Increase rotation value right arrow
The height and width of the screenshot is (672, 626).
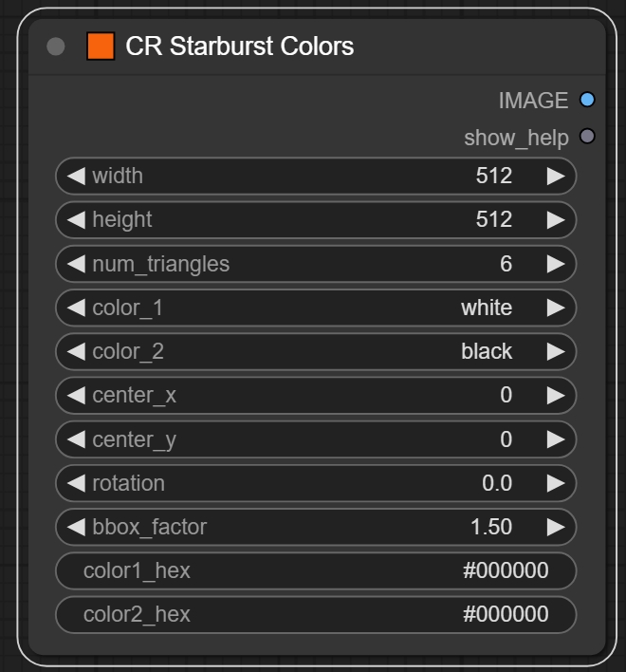(556, 483)
